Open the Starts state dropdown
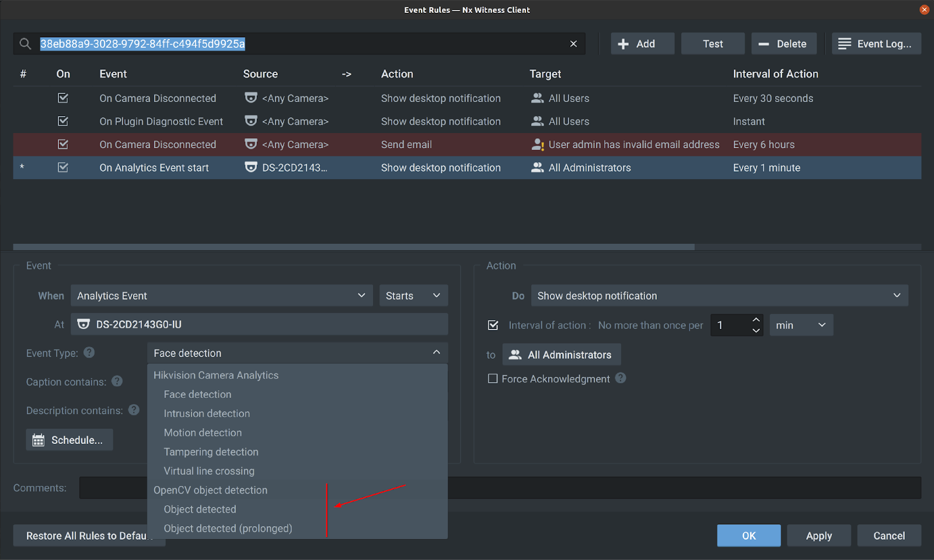The height and width of the screenshot is (560, 934). coord(413,296)
